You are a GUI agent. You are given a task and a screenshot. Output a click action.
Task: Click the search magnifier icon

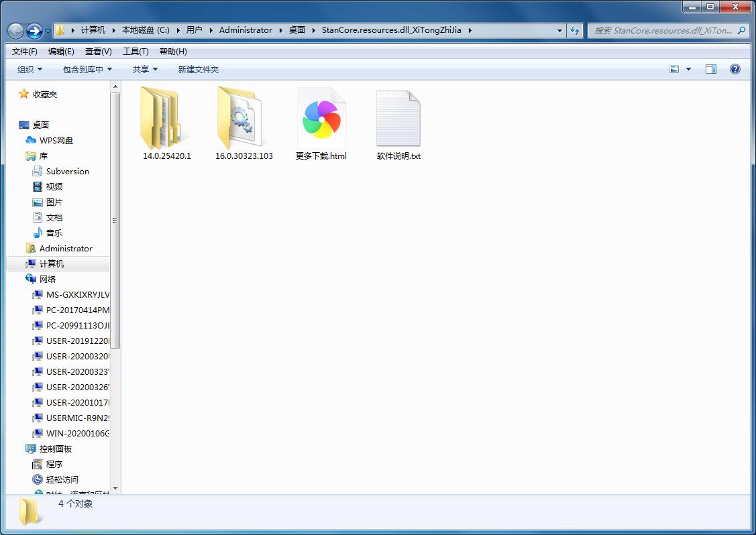click(741, 30)
